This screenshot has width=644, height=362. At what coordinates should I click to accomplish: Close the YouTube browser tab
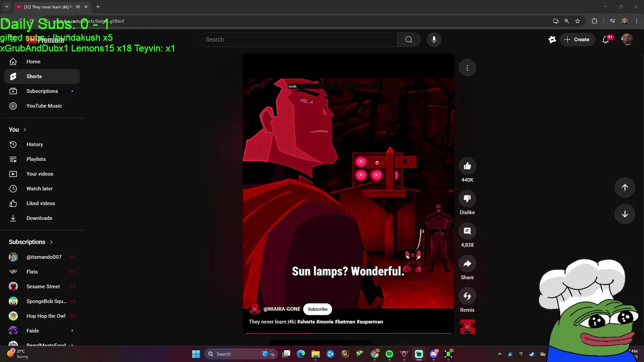(86, 7)
